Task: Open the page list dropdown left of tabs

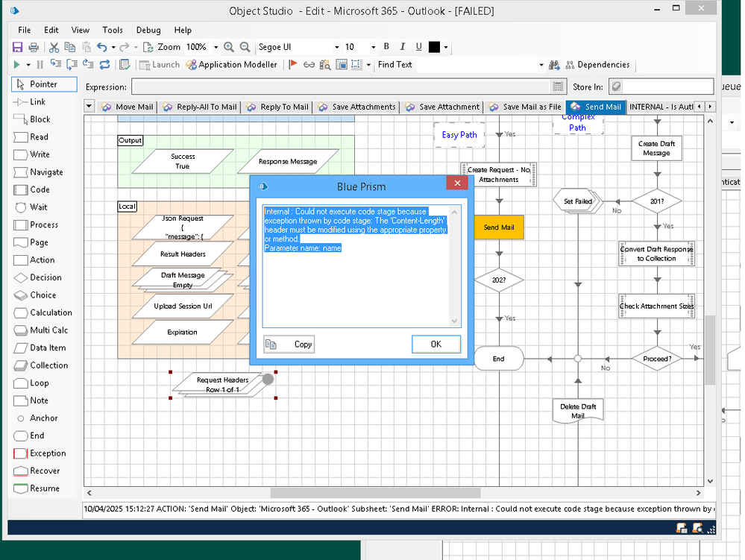Action: [89, 107]
